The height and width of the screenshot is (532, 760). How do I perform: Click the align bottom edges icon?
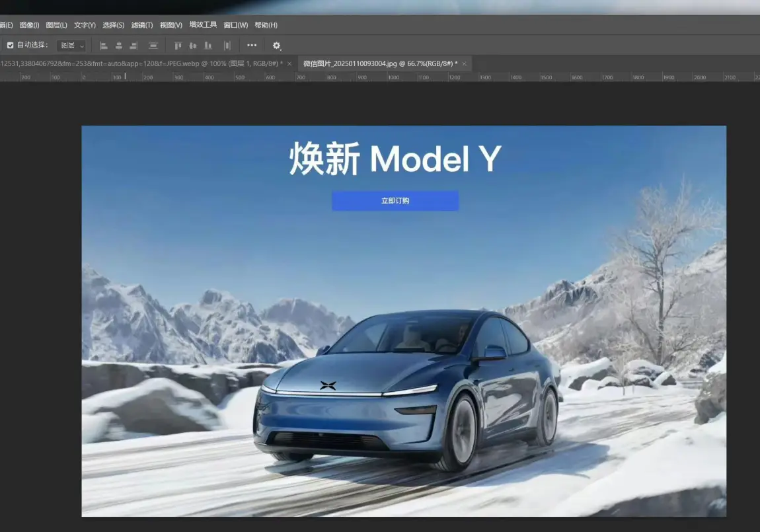pyautogui.click(x=208, y=46)
